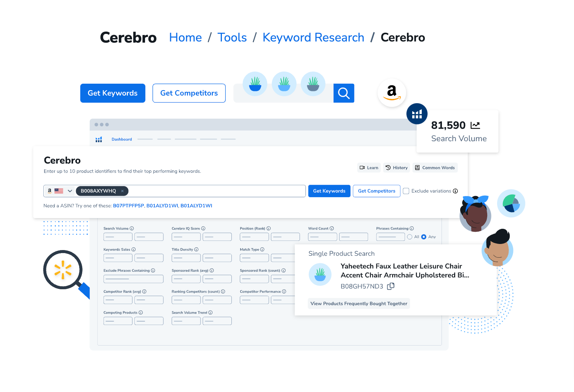
Task: Click Phrases Containing info icon
Action: (412, 228)
